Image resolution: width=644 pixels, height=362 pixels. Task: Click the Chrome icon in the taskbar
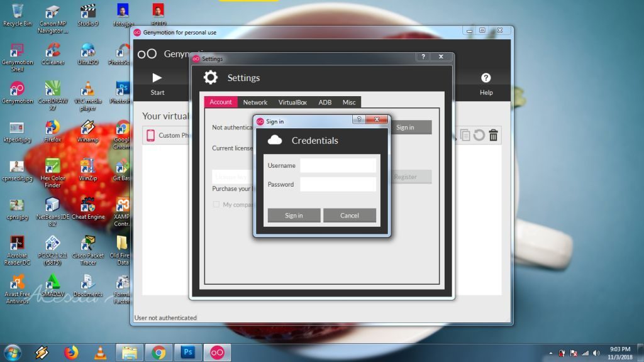click(x=158, y=353)
